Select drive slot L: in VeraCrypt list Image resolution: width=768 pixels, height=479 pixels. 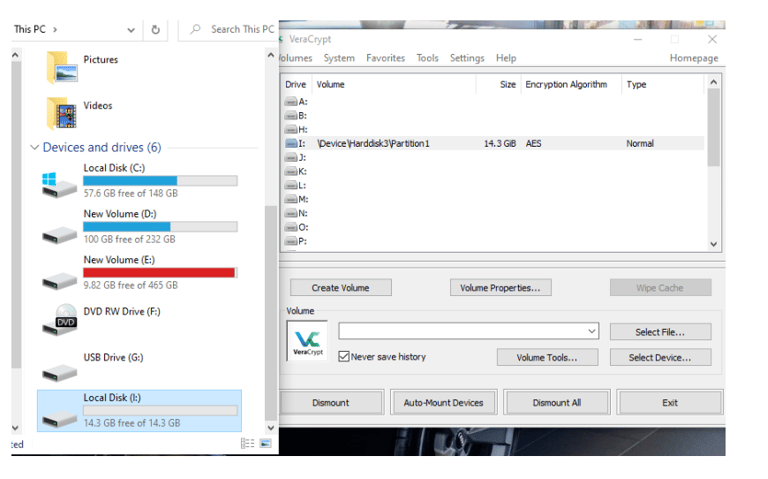[296, 185]
